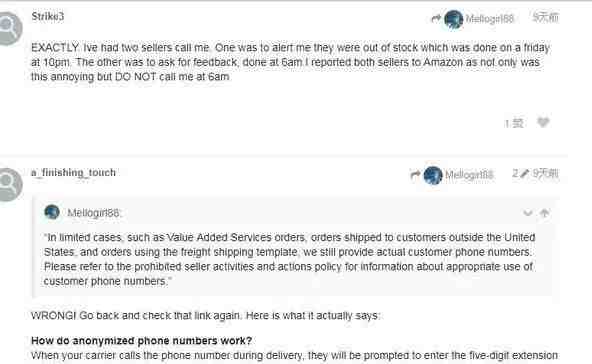Jump to quoted post using up arrow
The height and width of the screenshot is (364, 592).
tap(544, 213)
